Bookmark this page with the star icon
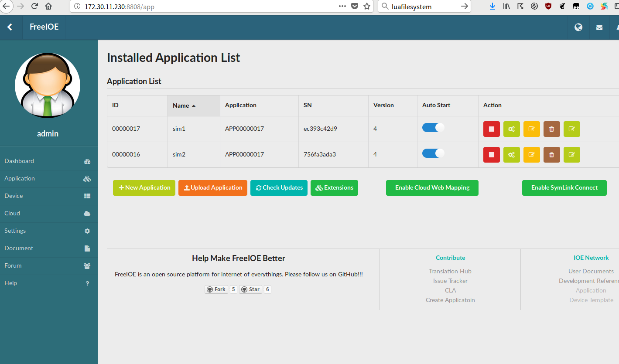Screen dimensions: 619x364 (367, 6)
